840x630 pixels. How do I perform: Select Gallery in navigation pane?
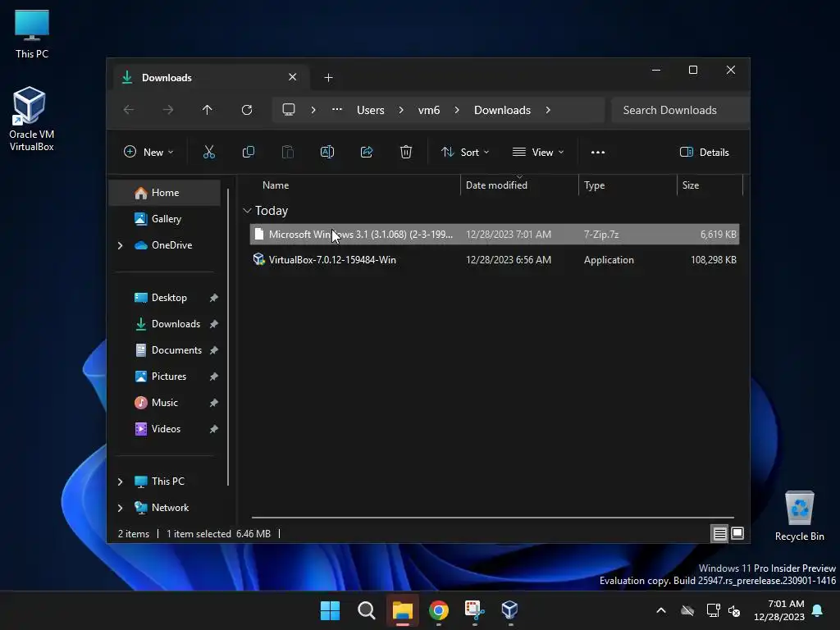pyautogui.click(x=164, y=219)
